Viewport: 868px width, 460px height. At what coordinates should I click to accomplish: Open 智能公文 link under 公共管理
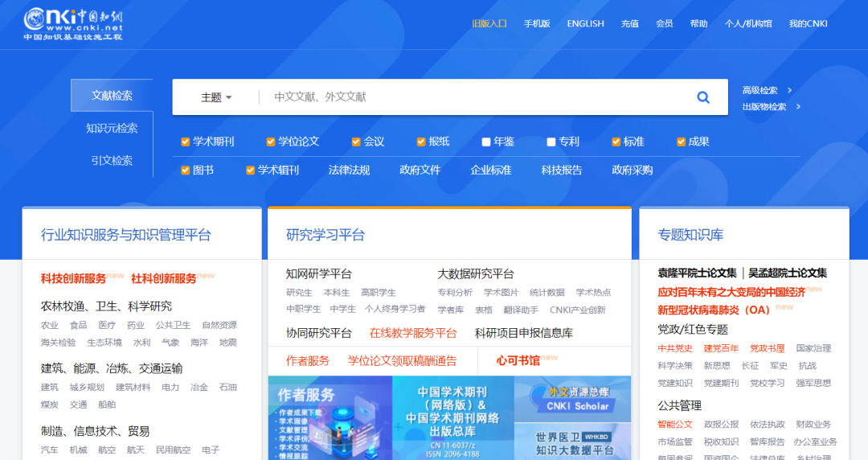click(x=675, y=425)
